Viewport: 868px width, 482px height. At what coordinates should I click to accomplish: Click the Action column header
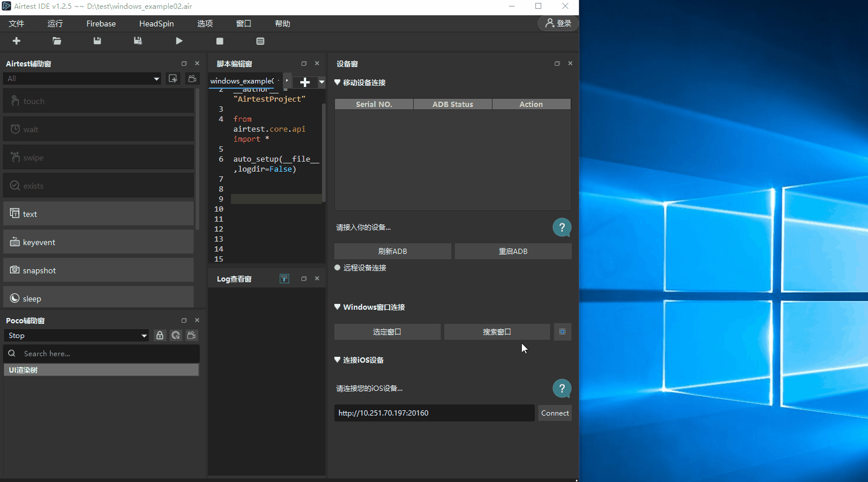point(531,104)
